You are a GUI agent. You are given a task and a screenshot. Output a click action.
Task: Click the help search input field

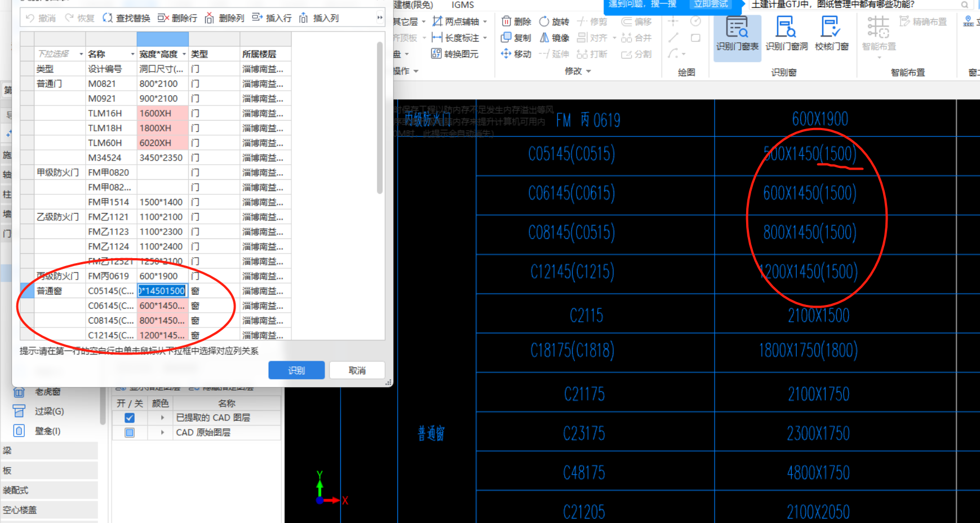[x=854, y=5]
